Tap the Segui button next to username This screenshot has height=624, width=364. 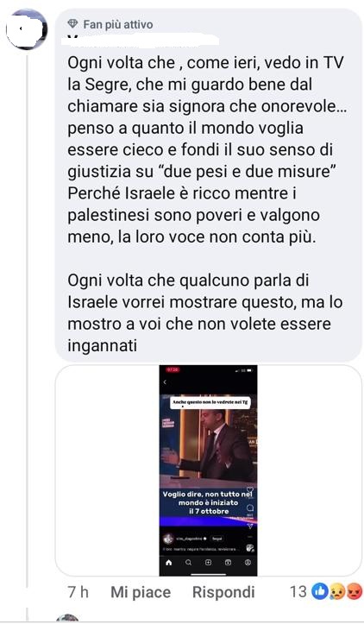(x=217, y=539)
